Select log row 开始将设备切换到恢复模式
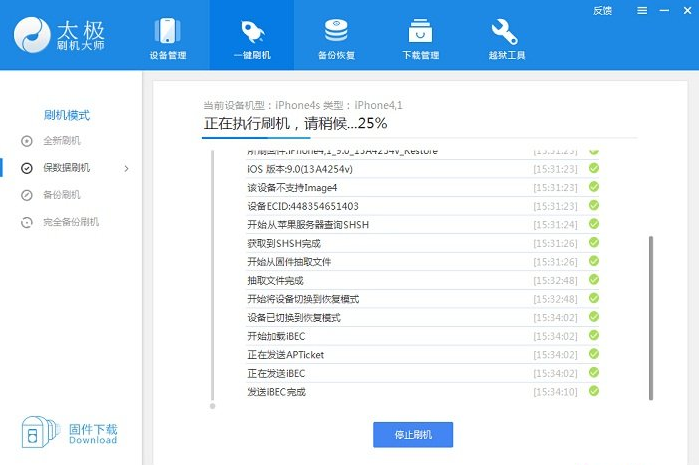This screenshot has height=465, width=700. (x=422, y=299)
